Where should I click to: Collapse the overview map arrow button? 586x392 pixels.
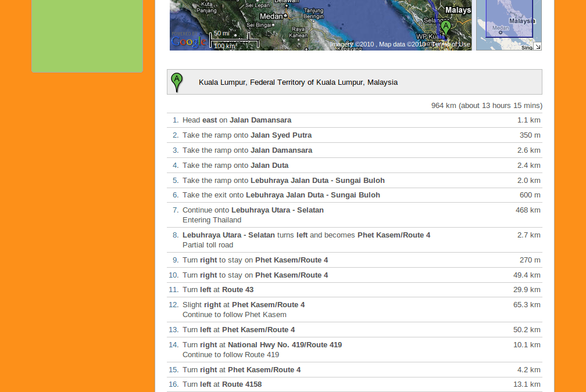[537, 46]
